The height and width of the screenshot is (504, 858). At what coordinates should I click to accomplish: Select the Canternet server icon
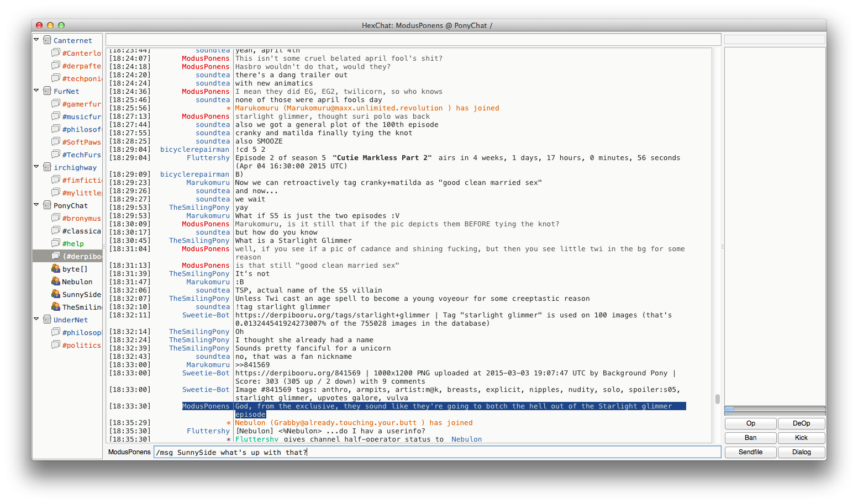coord(48,40)
